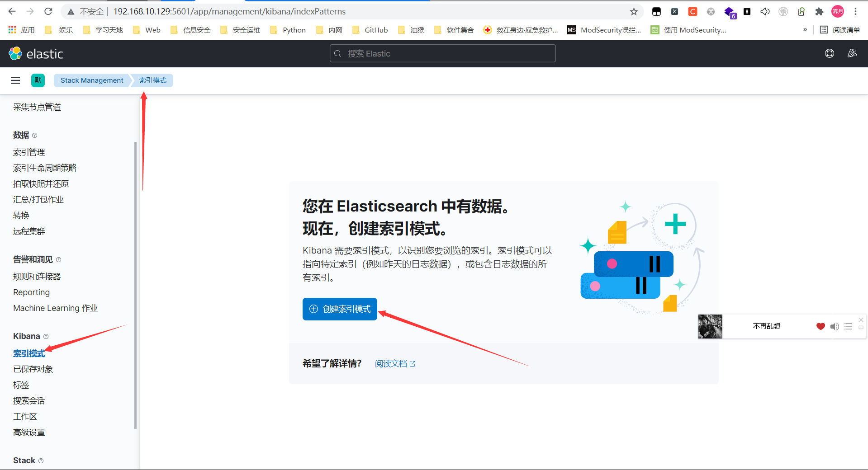Expand the hidden bookmarks overflow chevron
The width and height of the screenshot is (868, 470).
tap(805, 30)
